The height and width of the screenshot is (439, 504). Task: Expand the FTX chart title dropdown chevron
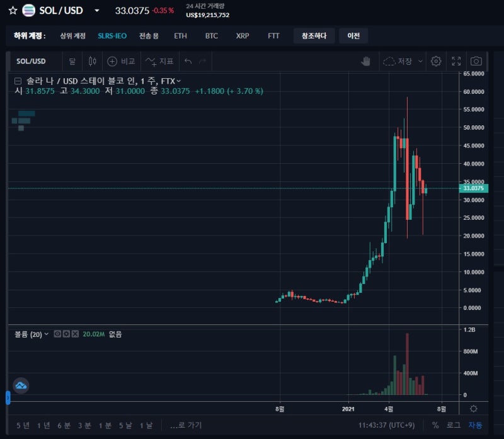(x=179, y=81)
